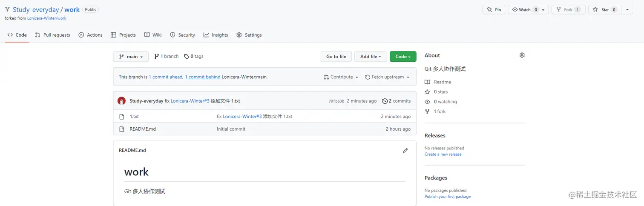This screenshot has height=206, width=644.
Task: Open Lonicera-Winter#3 link in latest commit header
Action: (x=190, y=101)
